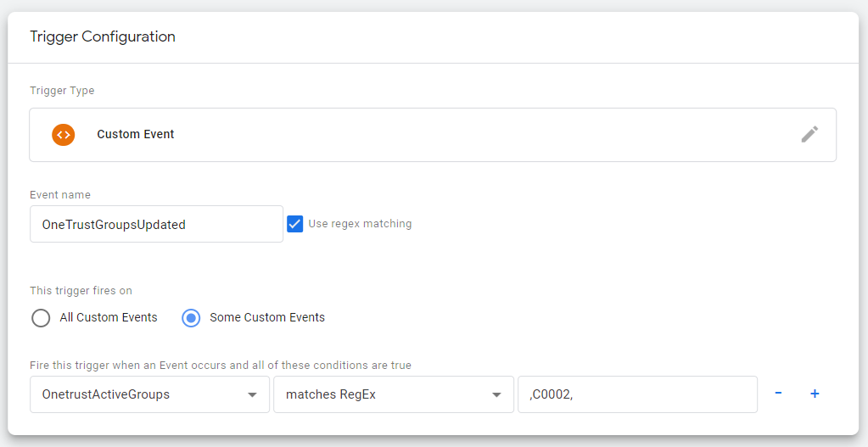Click the All Custom Events label text
Screen dimensions: 868x447
coord(109,317)
